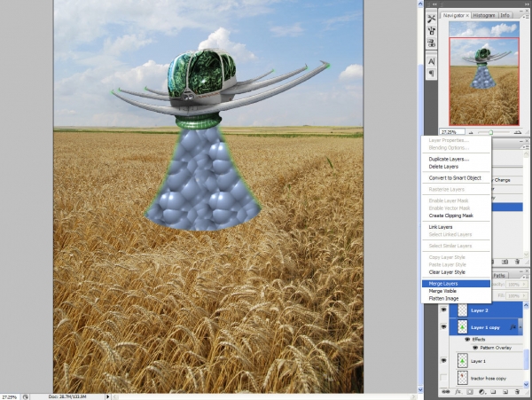
Task: Click the New Group icon in Layers panel
Action: [x=493, y=392]
